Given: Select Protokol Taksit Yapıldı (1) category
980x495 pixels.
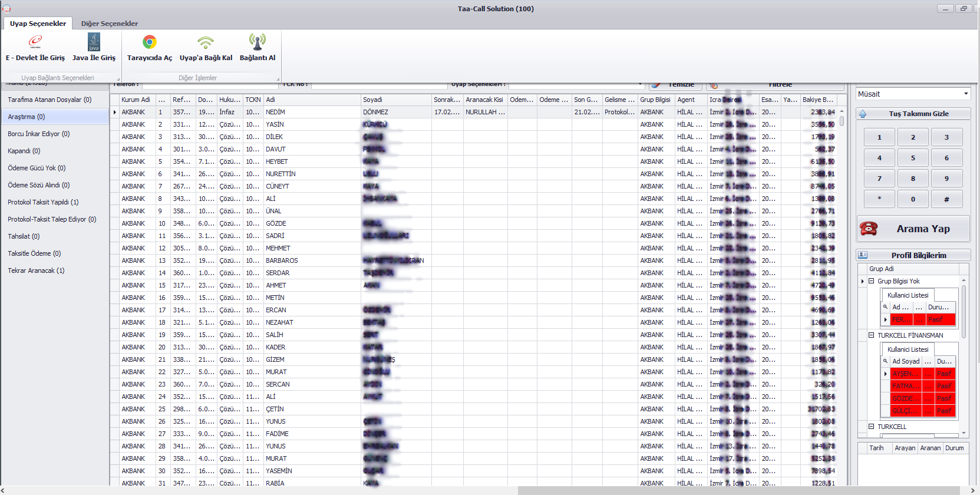Looking at the screenshot, I should click(x=43, y=202).
